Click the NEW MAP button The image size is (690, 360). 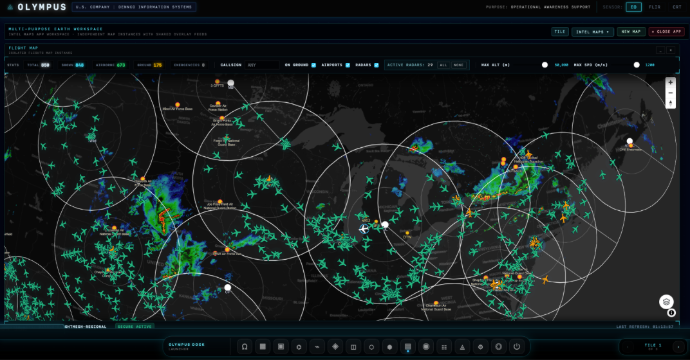click(x=631, y=32)
